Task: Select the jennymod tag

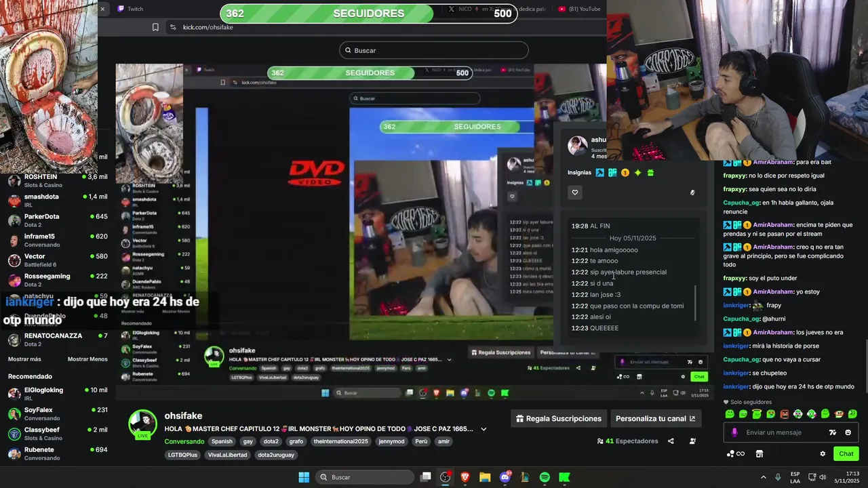Action: coord(391,441)
